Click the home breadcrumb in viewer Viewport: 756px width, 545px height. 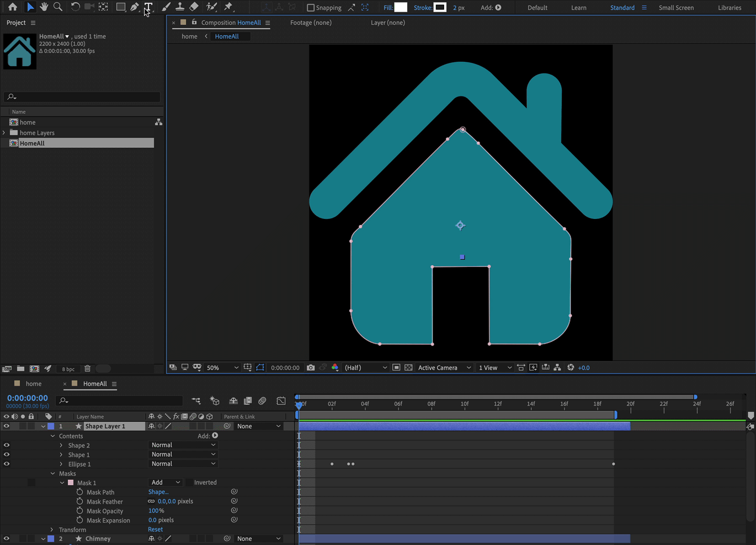pos(189,36)
